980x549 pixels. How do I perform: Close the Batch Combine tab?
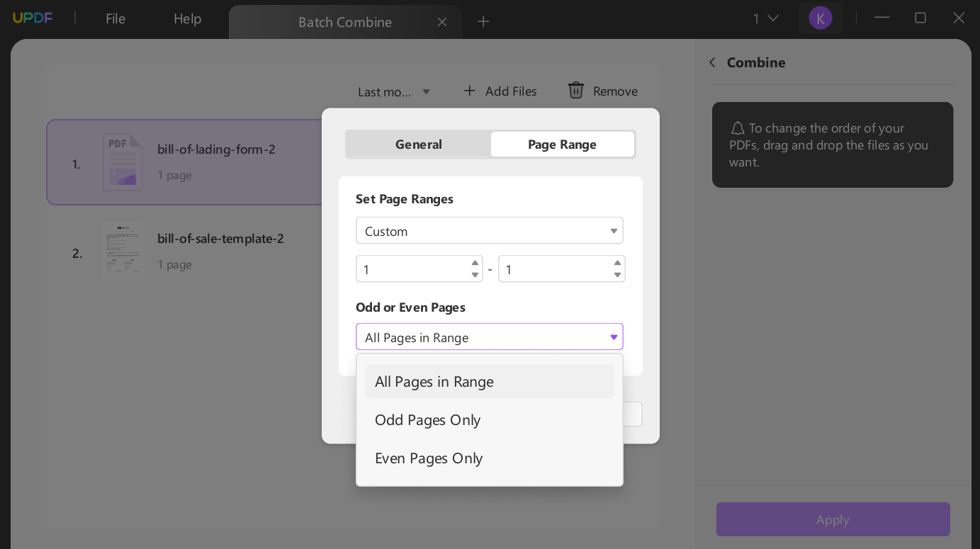(442, 22)
